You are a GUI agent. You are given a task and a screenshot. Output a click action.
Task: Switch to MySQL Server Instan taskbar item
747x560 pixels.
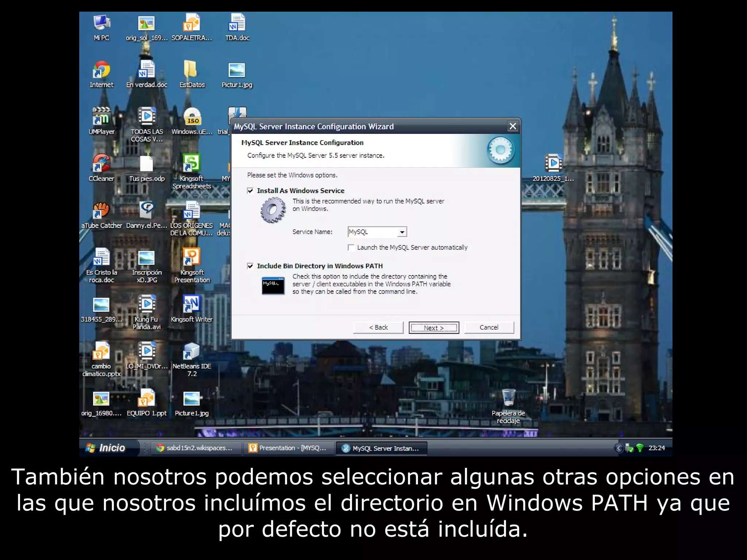pos(381,448)
